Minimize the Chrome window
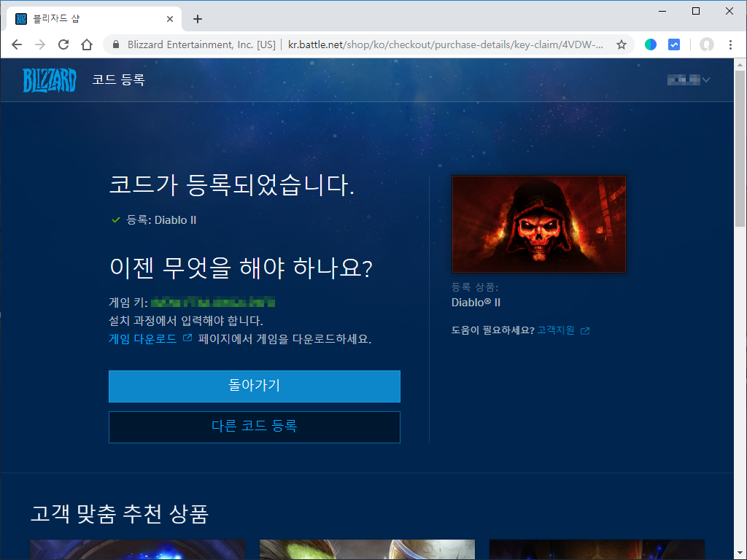 [x=662, y=11]
